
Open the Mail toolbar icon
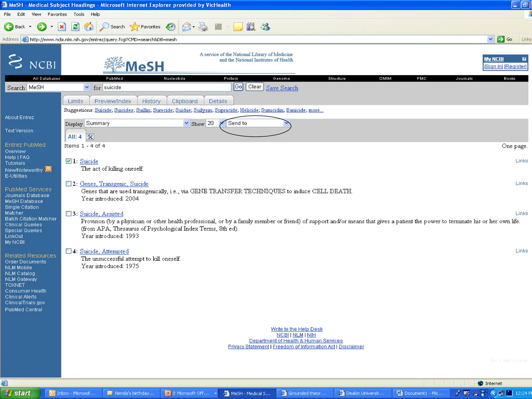(187, 27)
